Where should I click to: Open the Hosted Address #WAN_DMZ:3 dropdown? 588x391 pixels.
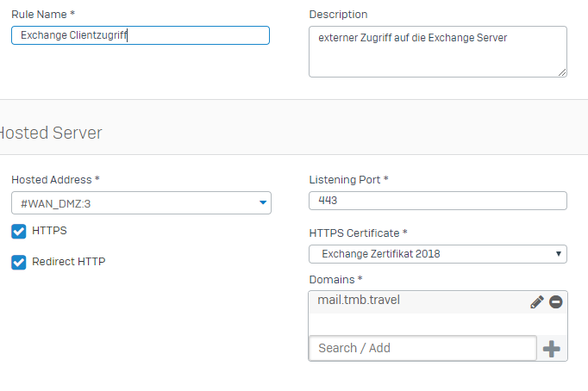click(x=141, y=203)
